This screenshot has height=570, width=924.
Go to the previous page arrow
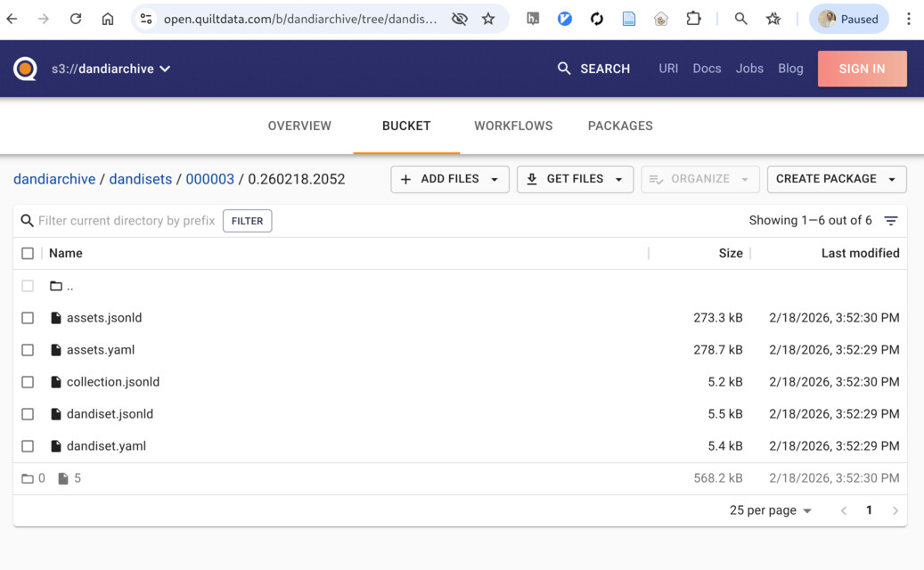coord(843,510)
